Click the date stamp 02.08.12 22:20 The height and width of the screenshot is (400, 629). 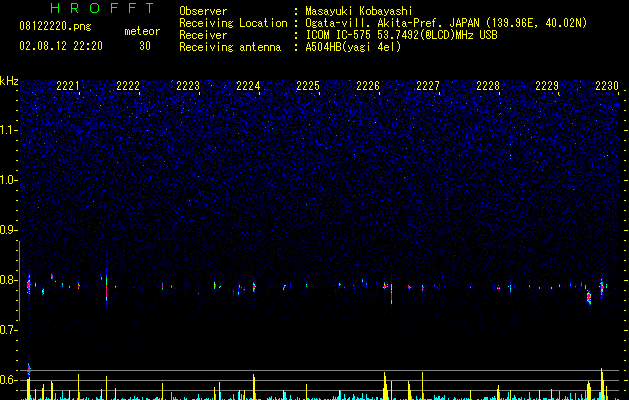[x=61, y=46]
